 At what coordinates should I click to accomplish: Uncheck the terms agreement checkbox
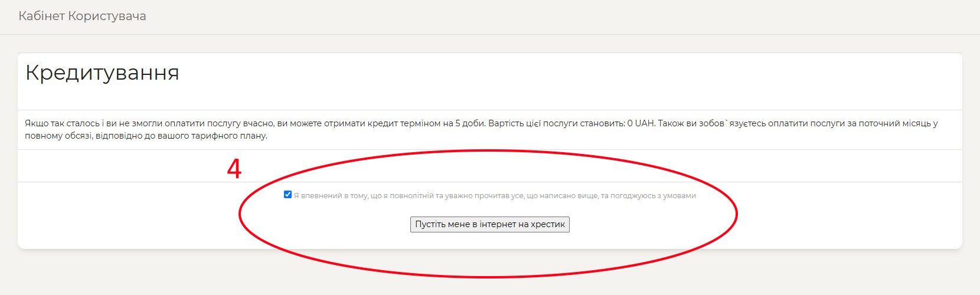tap(288, 195)
